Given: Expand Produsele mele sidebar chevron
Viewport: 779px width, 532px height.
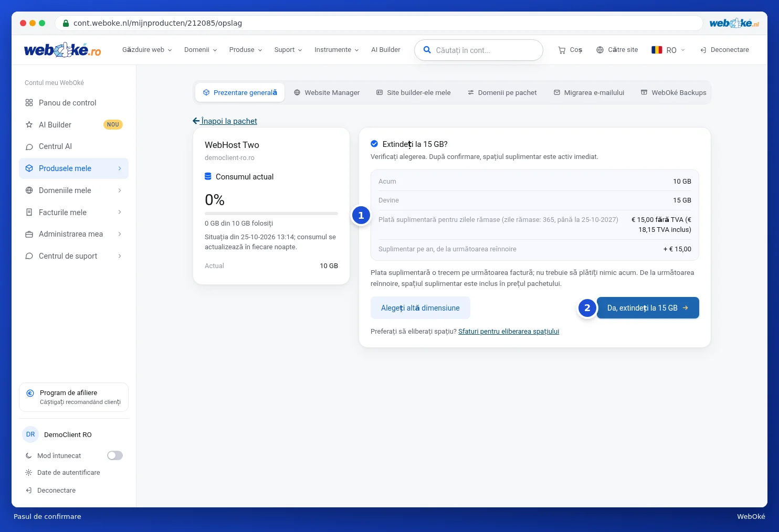Looking at the screenshot, I should point(120,168).
